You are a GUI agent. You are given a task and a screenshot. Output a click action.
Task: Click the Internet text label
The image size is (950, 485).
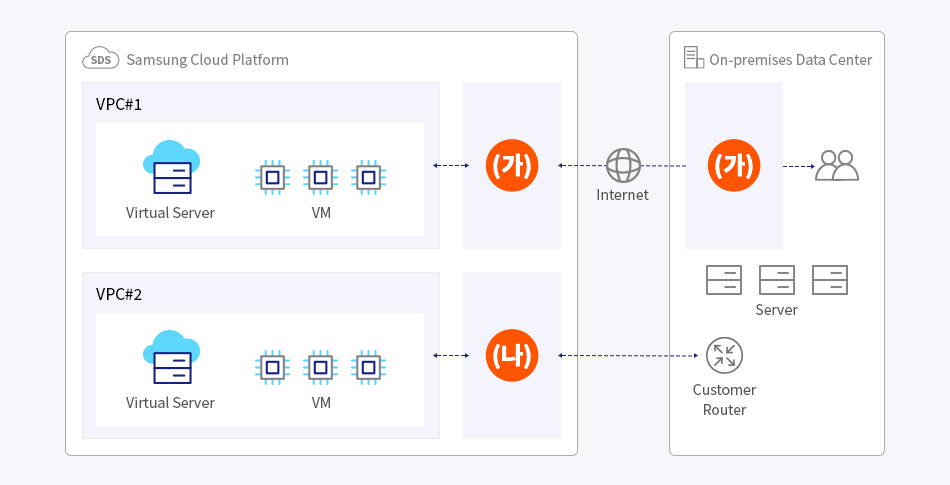point(622,195)
